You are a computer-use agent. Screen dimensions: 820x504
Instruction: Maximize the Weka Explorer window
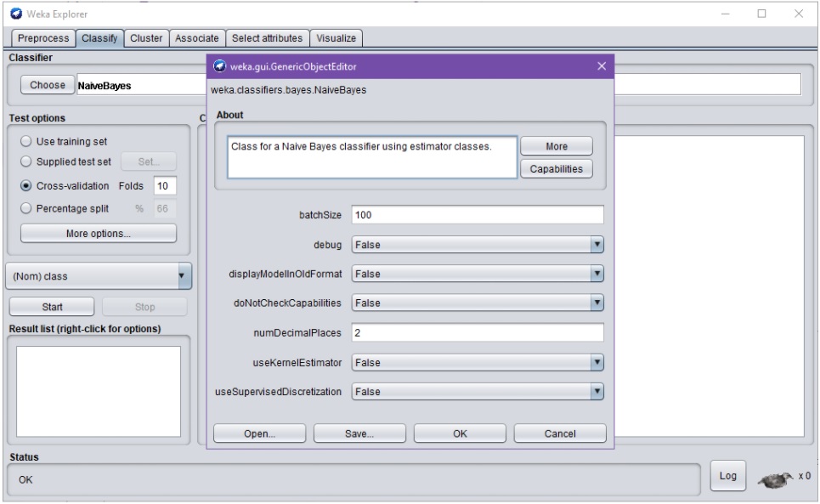pyautogui.click(x=762, y=14)
